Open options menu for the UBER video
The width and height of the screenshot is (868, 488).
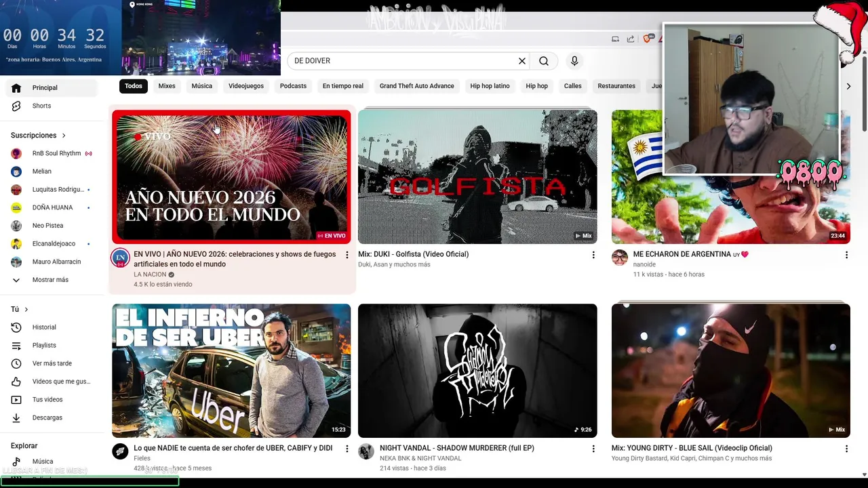click(347, 449)
